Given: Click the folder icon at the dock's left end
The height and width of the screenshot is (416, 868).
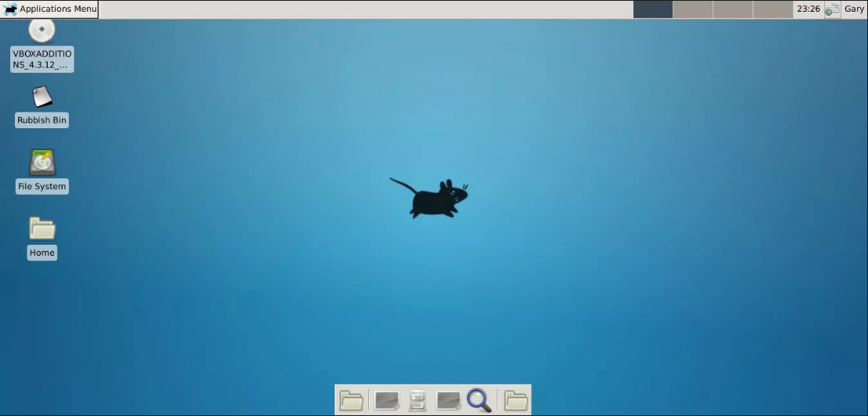Looking at the screenshot, I should [x=351, y=400].
